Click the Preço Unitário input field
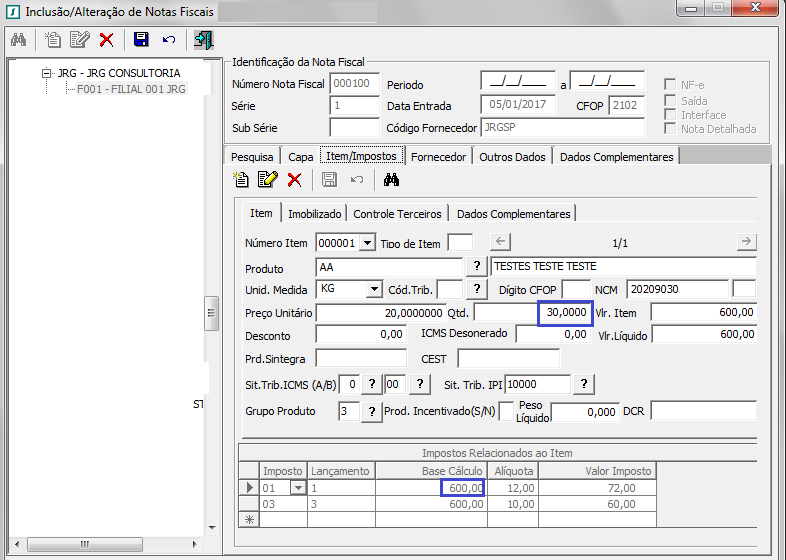786x560 pixels. [x=379, y=313]
